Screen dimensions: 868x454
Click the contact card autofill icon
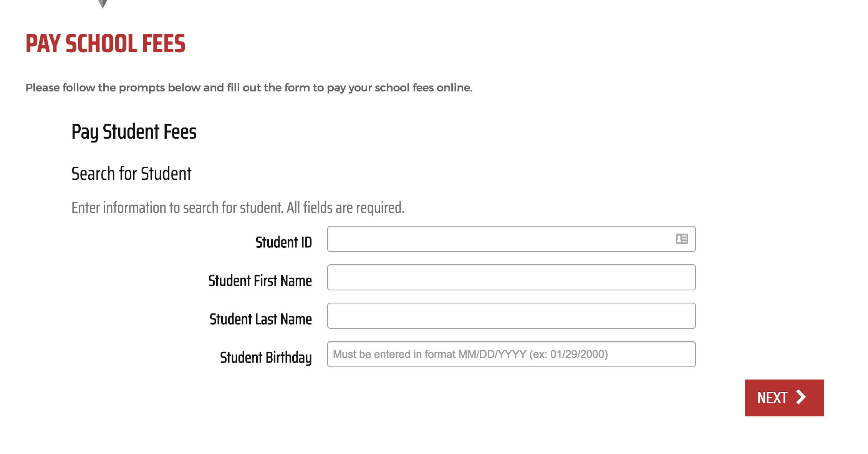pos(682,239)
